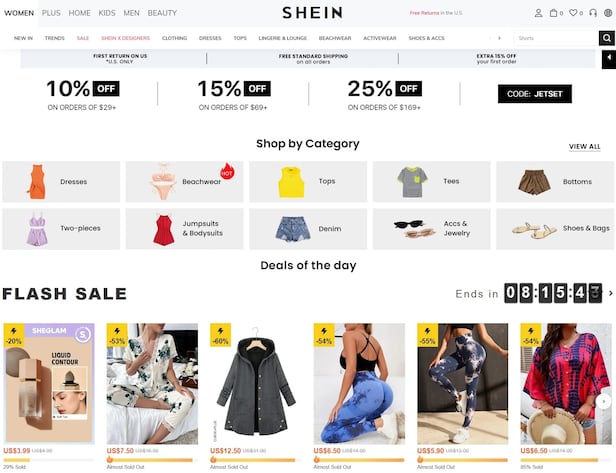Open the SALE menu item
Screen dimensions: 616x473
(82, 38)
